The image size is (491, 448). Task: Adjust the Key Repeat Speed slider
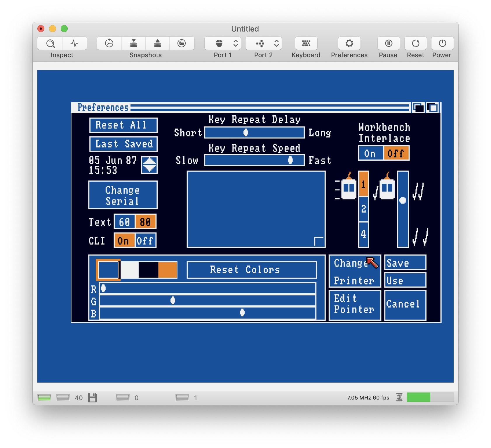254,160
